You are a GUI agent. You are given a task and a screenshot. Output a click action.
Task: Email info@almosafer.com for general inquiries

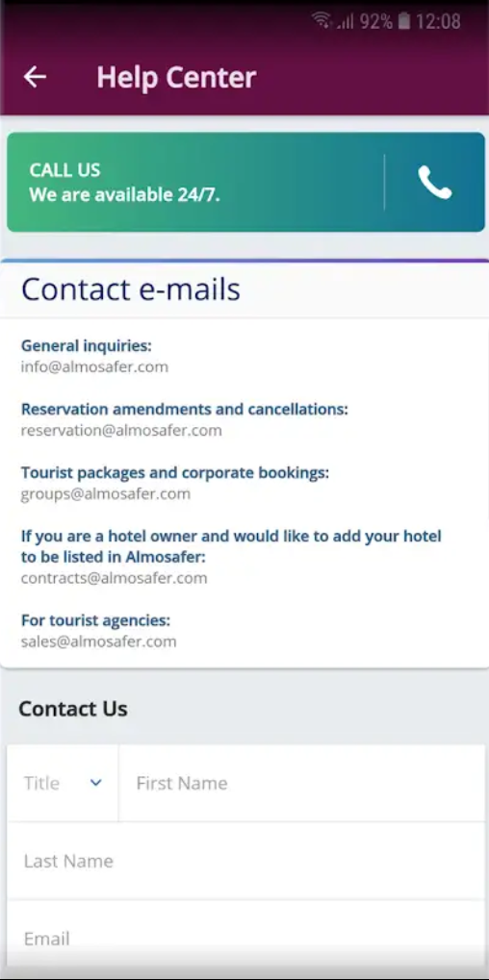tap(94, 366)
